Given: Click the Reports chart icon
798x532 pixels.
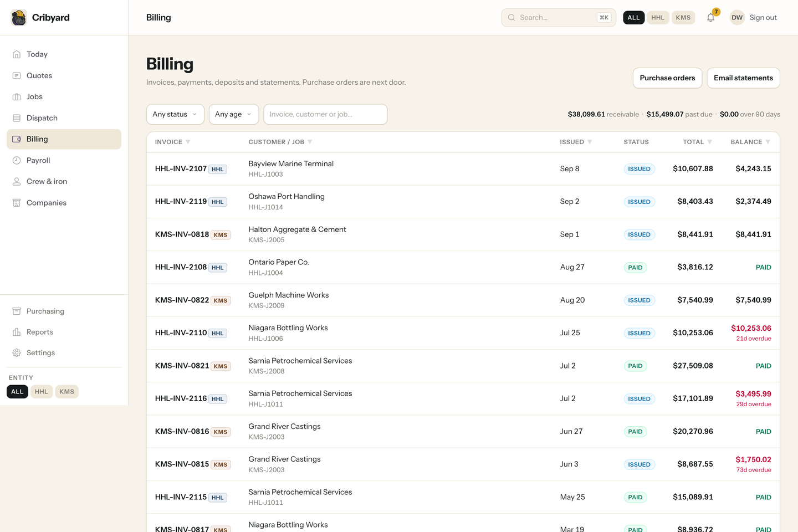Looking at the screenshot, I should [17, 332].
